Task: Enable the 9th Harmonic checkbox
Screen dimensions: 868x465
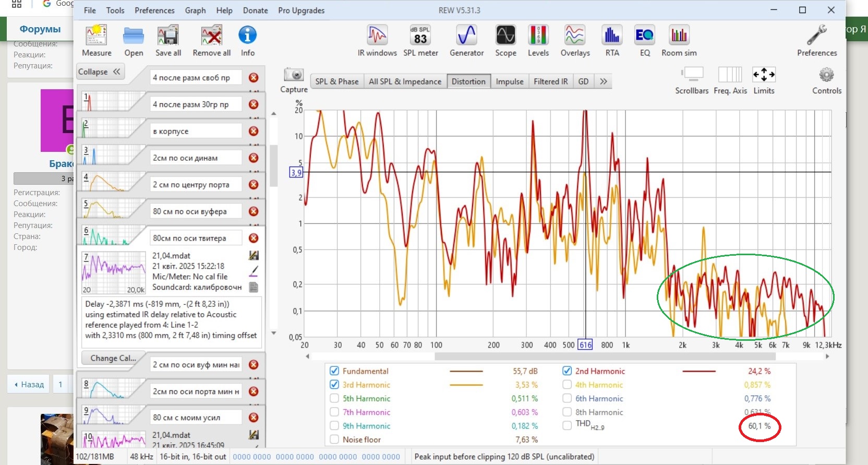Action: click(x=334, y=426)
